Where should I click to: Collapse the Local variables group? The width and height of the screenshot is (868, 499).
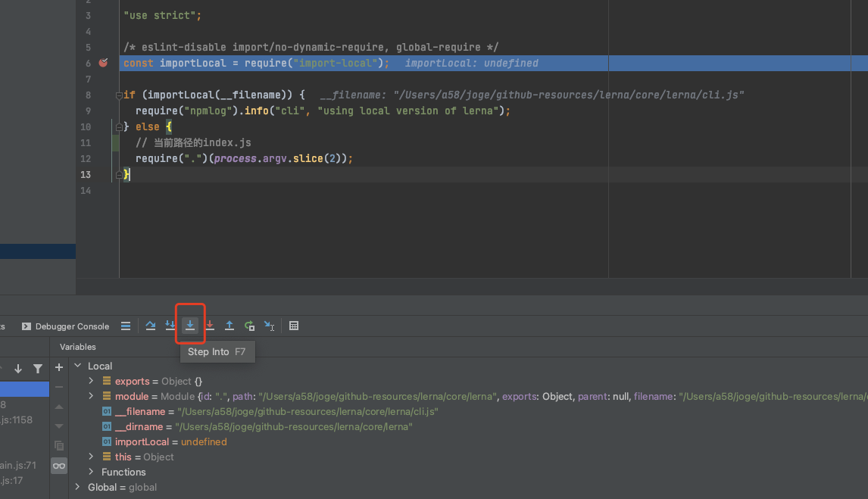click(x=78, y=366)
